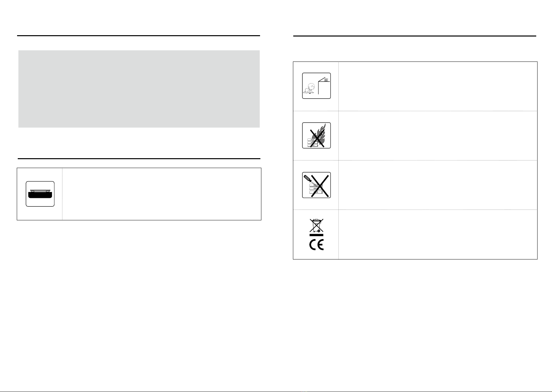Click the blank cell next to the screwdriver icon
The height and width of the screenshot is (392, 552).
438,185
